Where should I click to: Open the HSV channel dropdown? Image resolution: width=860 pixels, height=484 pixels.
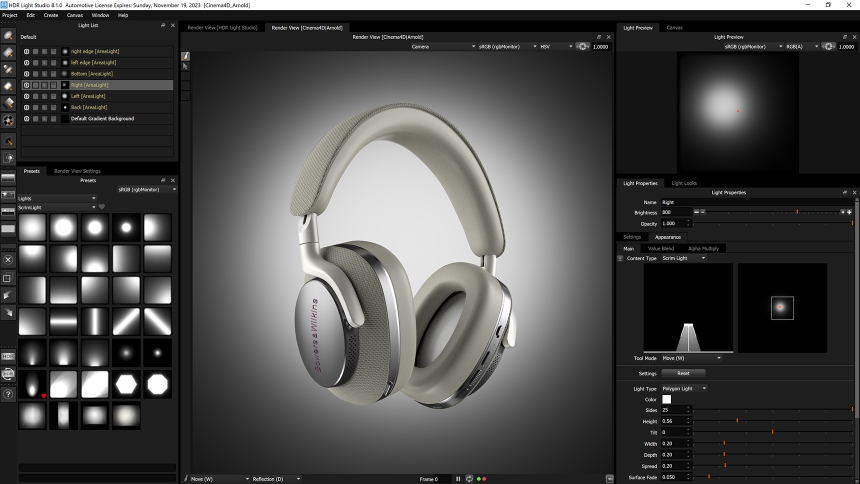pos(556,47)
